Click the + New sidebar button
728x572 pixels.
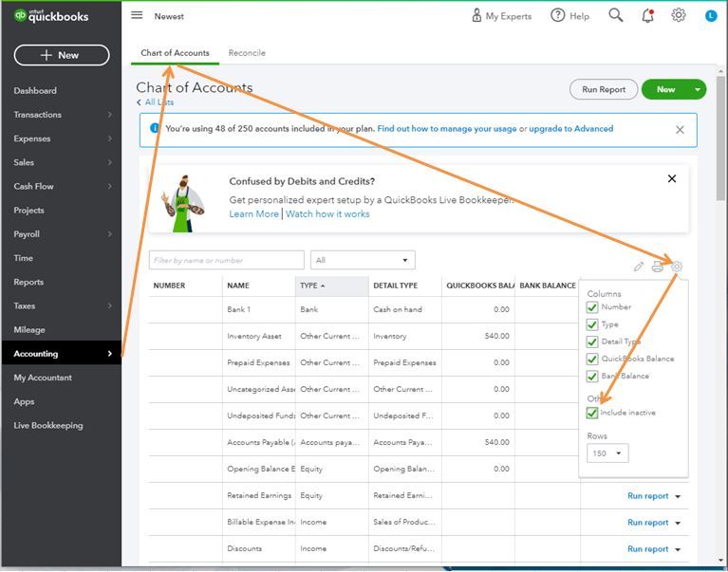pos(62,55)
